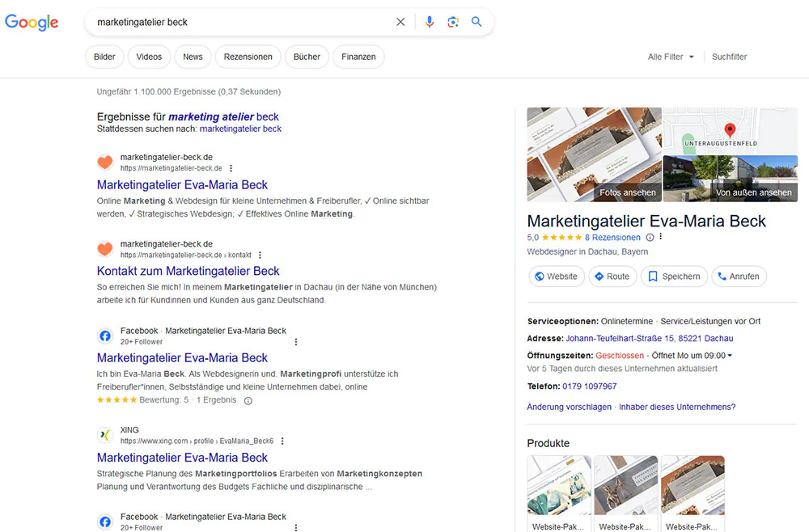Click the info icon next to 8 Rezensionen
Image resolution: width=809 pixels, height=532 pixels.
650,238
